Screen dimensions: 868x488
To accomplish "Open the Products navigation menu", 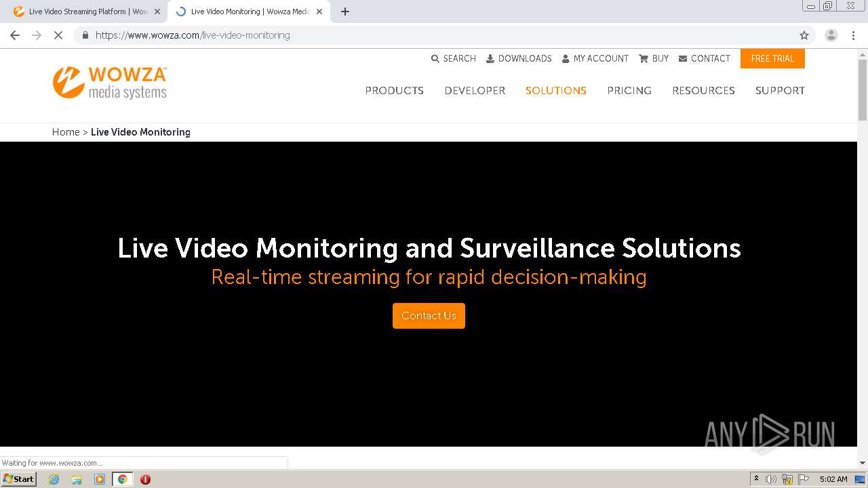I will coord(394,91).
